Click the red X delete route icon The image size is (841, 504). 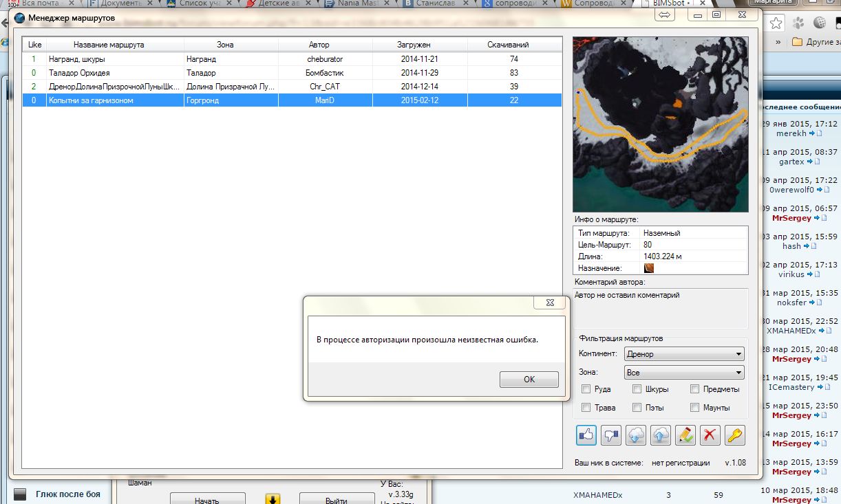click(710, 435)
